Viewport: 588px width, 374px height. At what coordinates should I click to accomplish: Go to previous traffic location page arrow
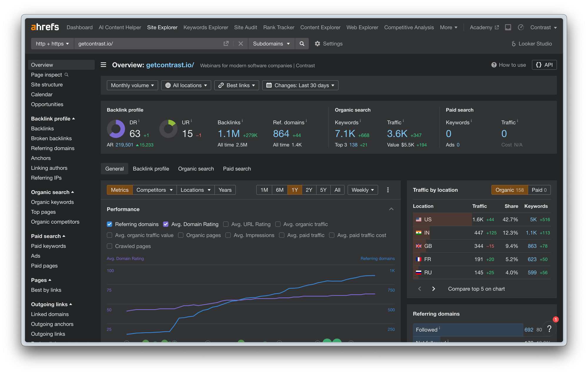pos(420,289)
